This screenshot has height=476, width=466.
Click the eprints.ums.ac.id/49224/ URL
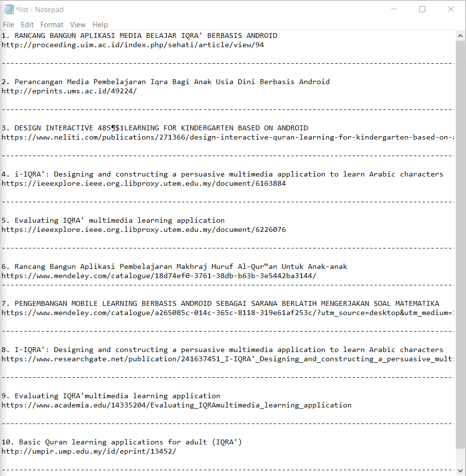click(x=69, y=91)
